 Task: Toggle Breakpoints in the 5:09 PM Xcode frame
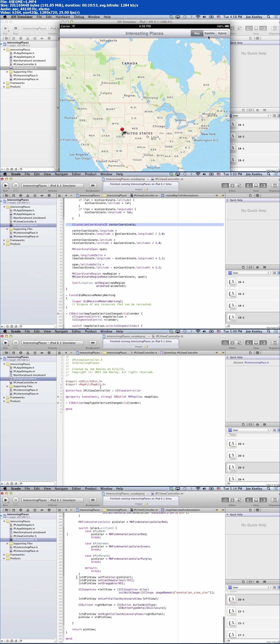tap(93, 343)
